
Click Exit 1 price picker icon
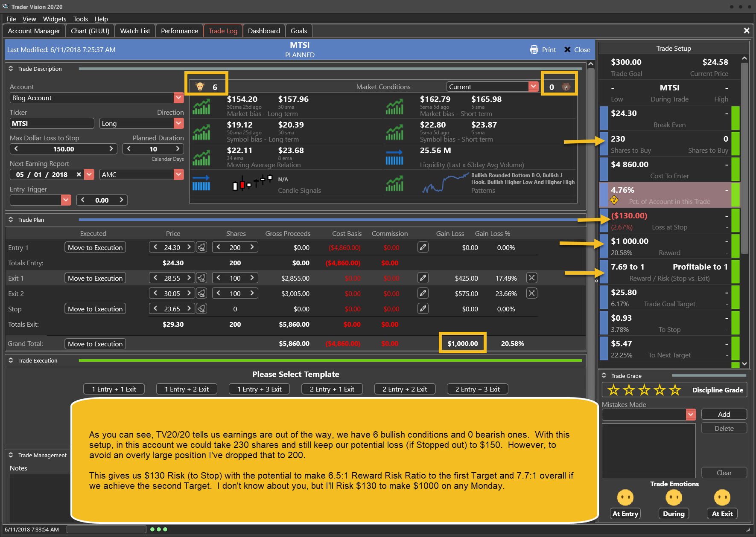(x=202, y=278)
